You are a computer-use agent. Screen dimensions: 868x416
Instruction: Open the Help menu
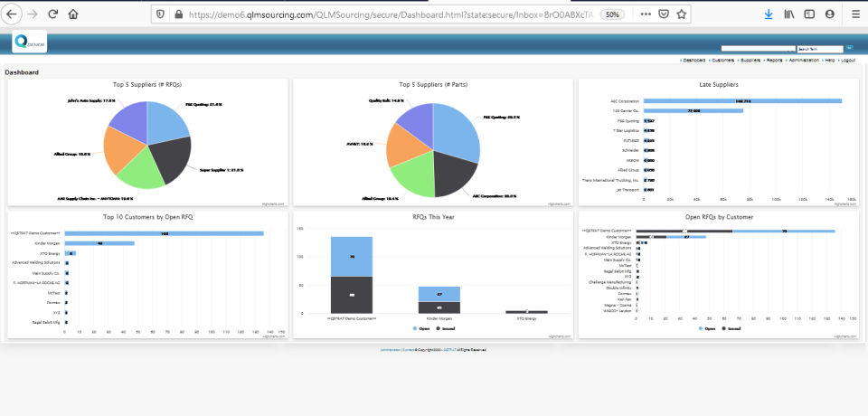(x=830, y=60)
